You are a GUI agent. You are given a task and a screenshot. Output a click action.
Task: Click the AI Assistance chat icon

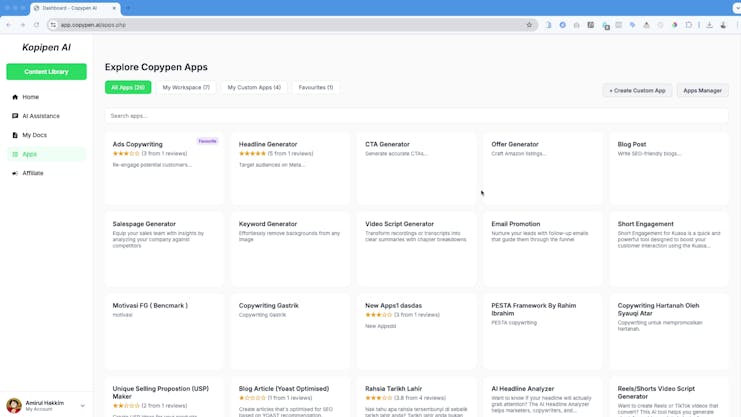point(15,116)
